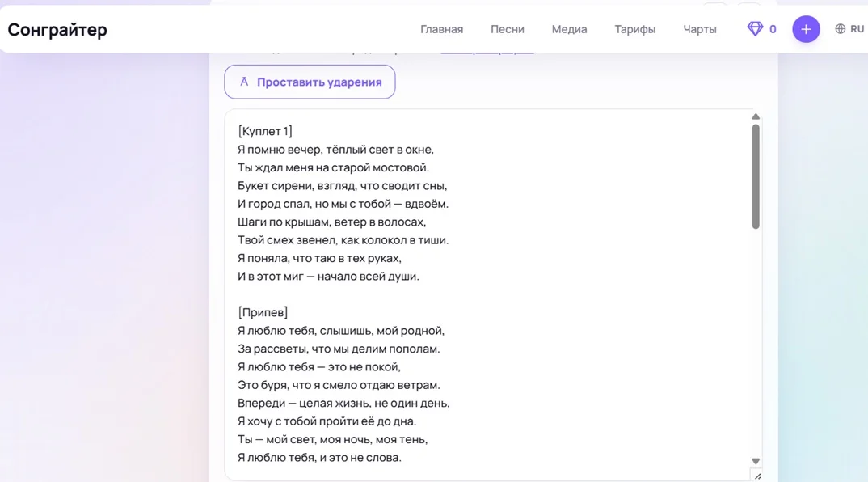Open the Чарты menu item
868x482 pixels.
pos(700,29)
